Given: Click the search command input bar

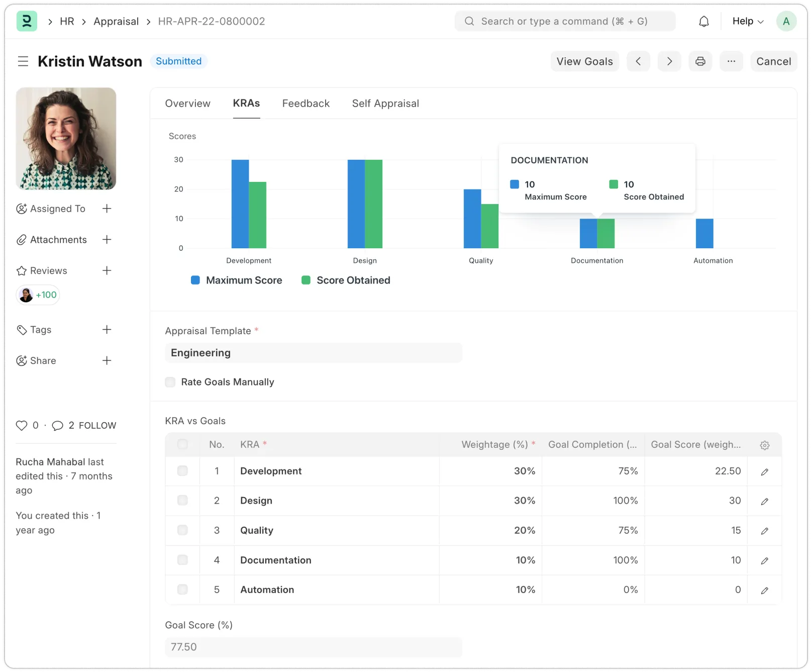Looking at the screenshot, I should pyautogui.click(x=564, y=21).
